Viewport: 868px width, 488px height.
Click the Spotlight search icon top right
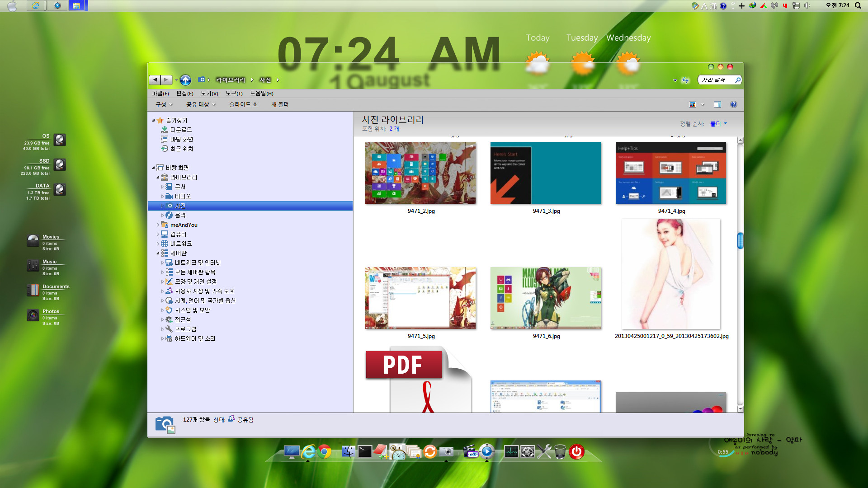pos(858,5)
